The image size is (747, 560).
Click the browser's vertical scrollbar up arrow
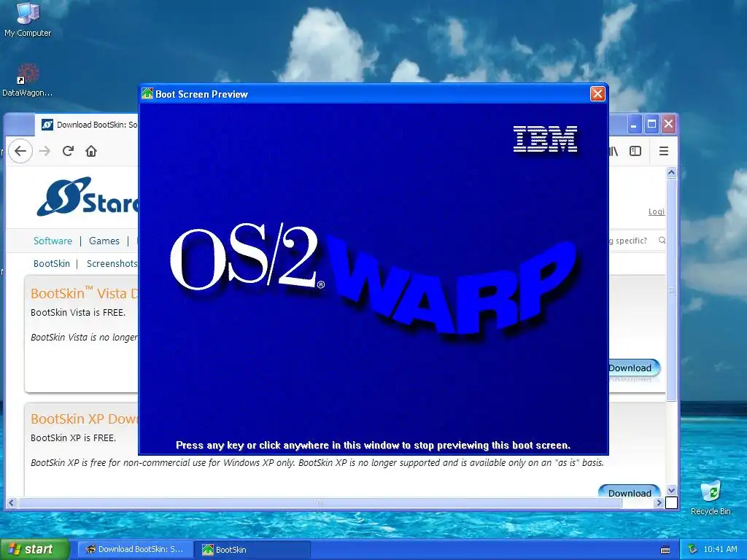tap(671, 172)
